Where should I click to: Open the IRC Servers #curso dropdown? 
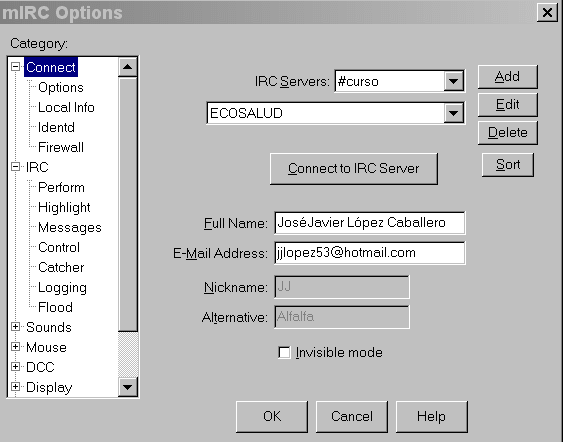click(453, 81)
